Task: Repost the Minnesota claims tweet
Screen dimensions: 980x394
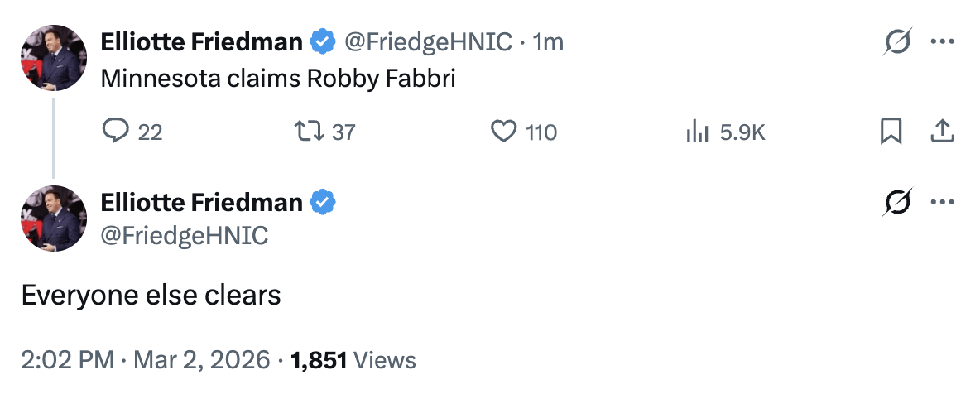Action: click(x=305, y=132)
